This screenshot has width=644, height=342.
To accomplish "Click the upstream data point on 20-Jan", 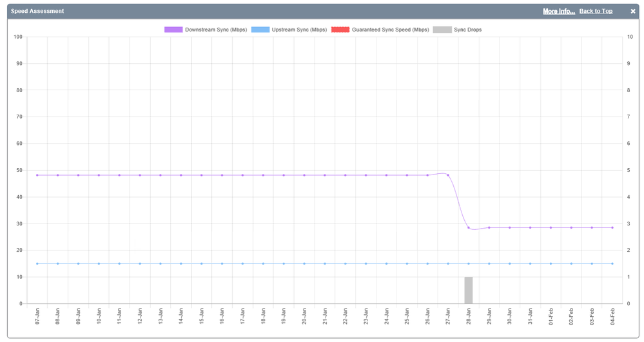I will coord(304,263).
